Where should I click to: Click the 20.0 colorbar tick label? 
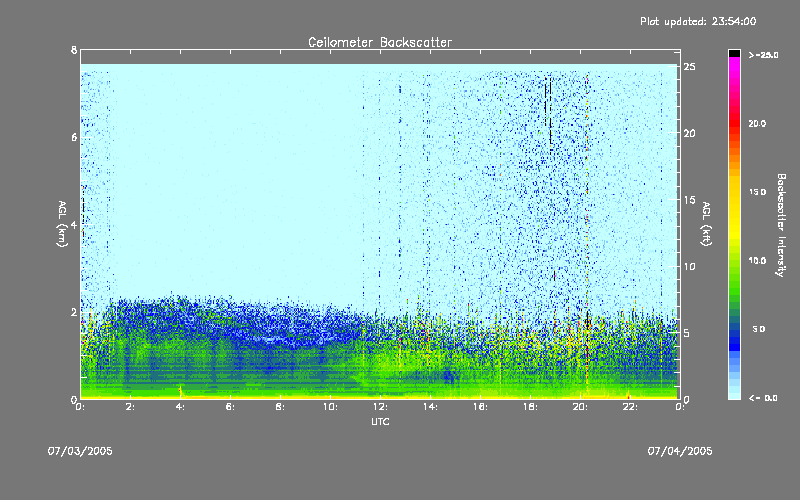[x=757, y=124]
